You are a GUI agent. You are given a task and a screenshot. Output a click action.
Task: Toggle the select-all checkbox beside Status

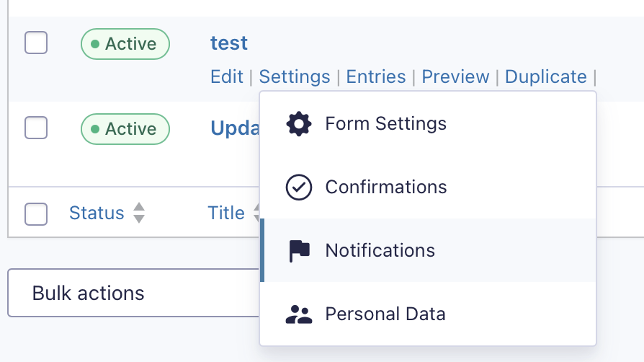click(36, 214)
